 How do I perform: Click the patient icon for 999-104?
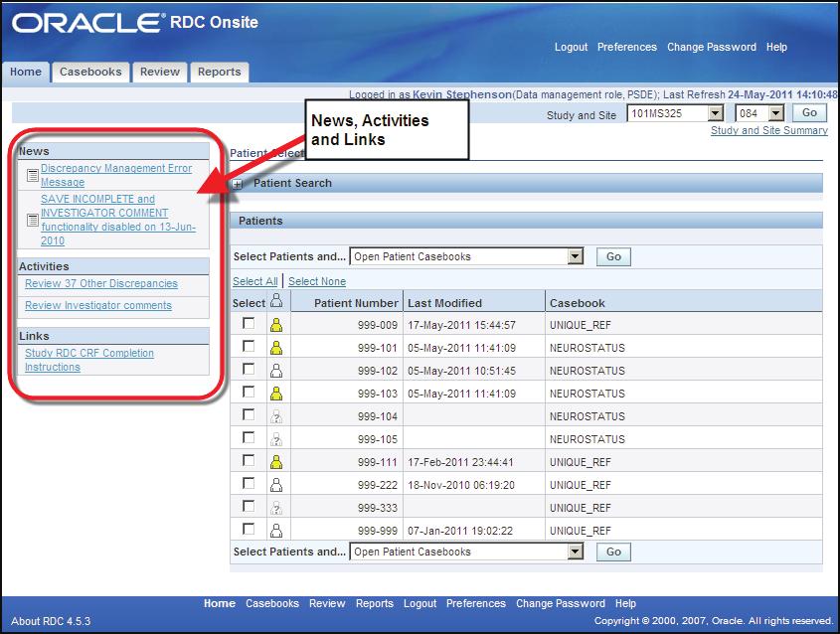[276, 416]
